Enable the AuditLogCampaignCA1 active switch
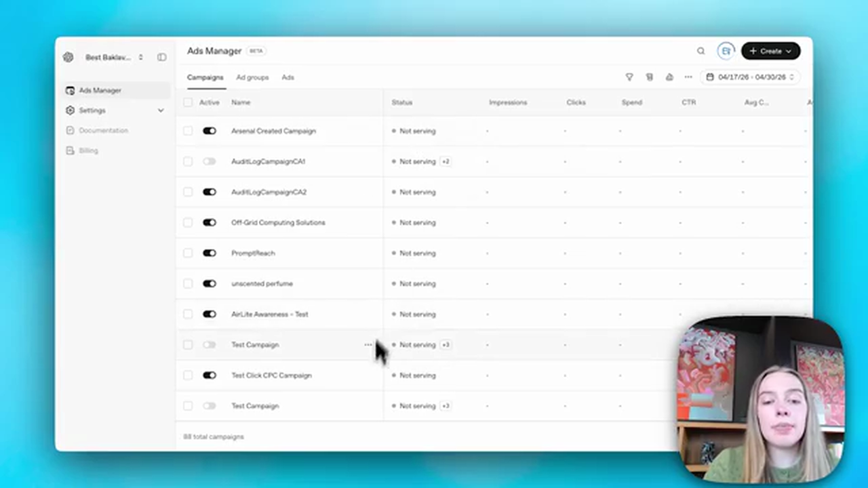 point(209,161)
